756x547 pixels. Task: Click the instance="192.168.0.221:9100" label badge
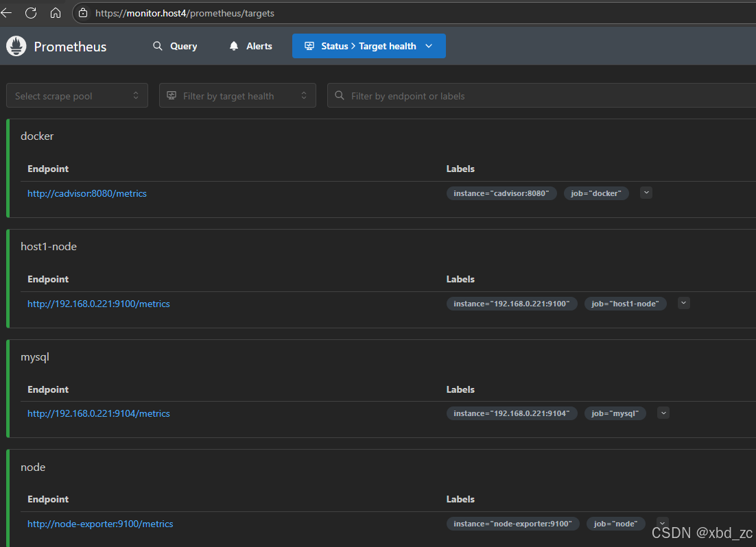point(512,304)
